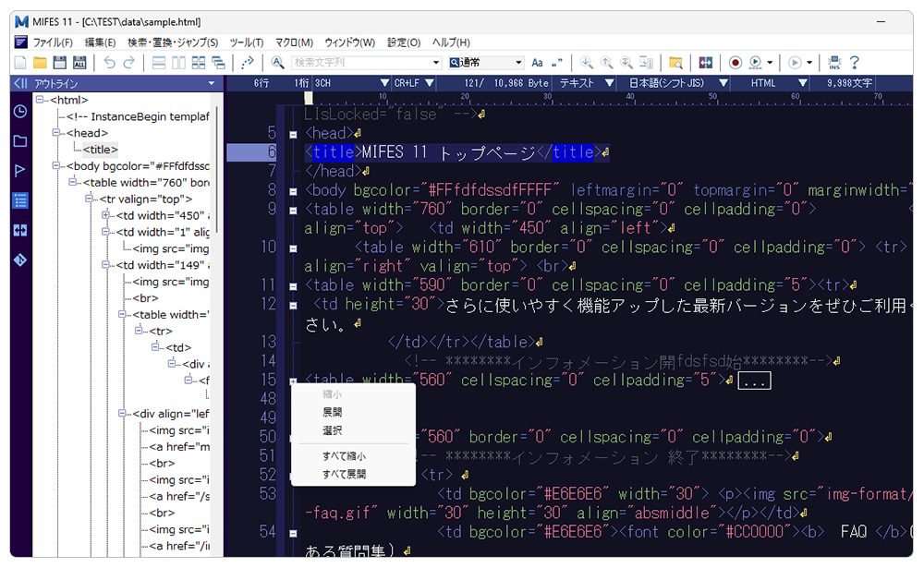Click the file compare icon in toolbar
Screen dimensions: 924x568
pos(707,63)
